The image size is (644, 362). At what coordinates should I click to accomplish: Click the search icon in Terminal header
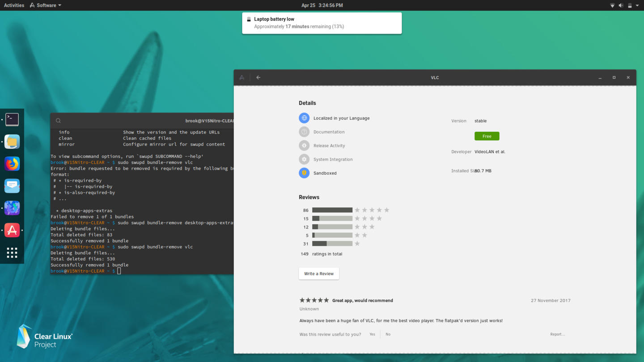point(58,121)
